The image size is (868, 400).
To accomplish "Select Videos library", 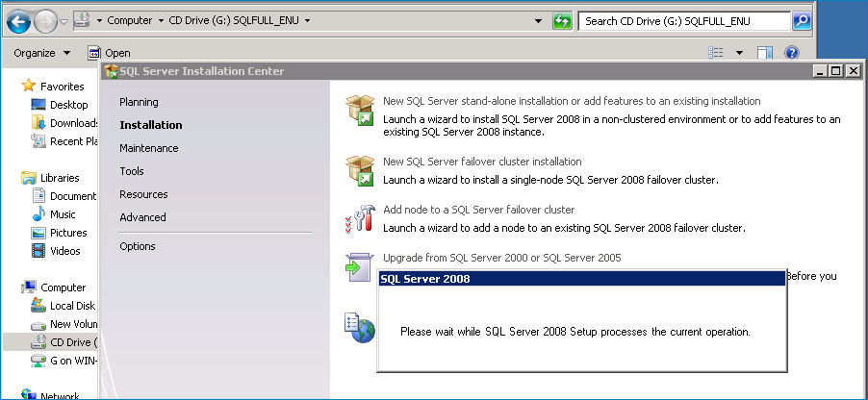I will (x=65, y=251).
